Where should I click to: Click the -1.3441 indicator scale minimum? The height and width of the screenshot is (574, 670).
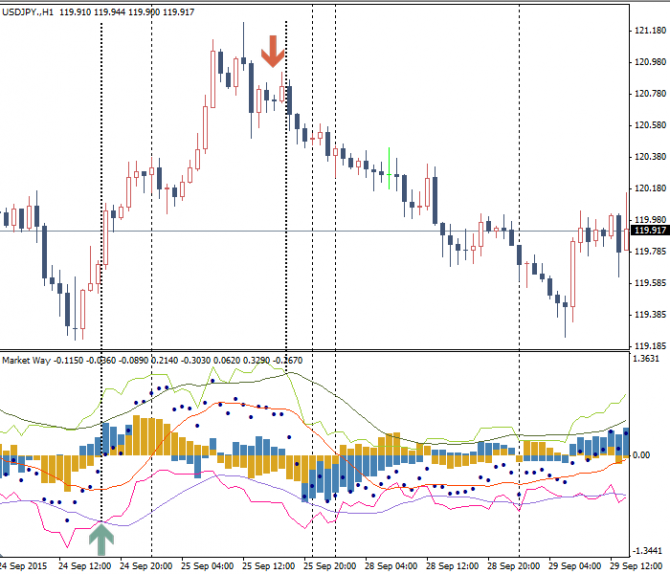[x=650, y=551]
